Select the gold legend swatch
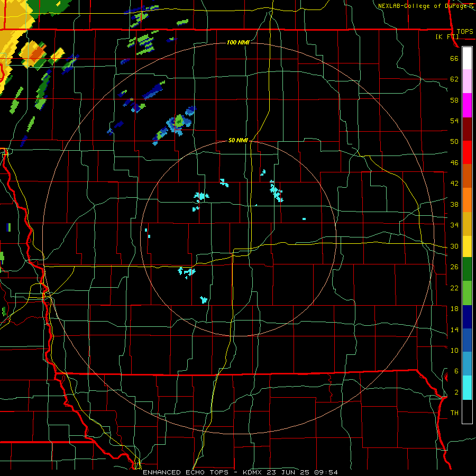 [467, 224]
